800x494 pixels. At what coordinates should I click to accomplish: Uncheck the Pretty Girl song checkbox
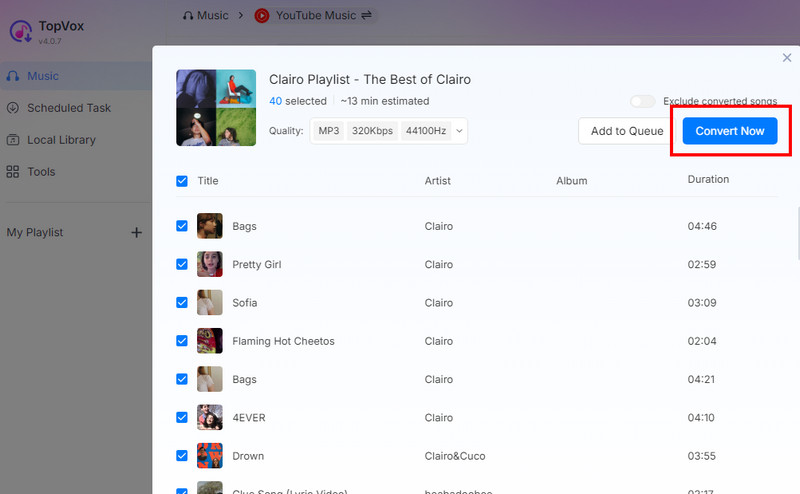tap(182, 264)
